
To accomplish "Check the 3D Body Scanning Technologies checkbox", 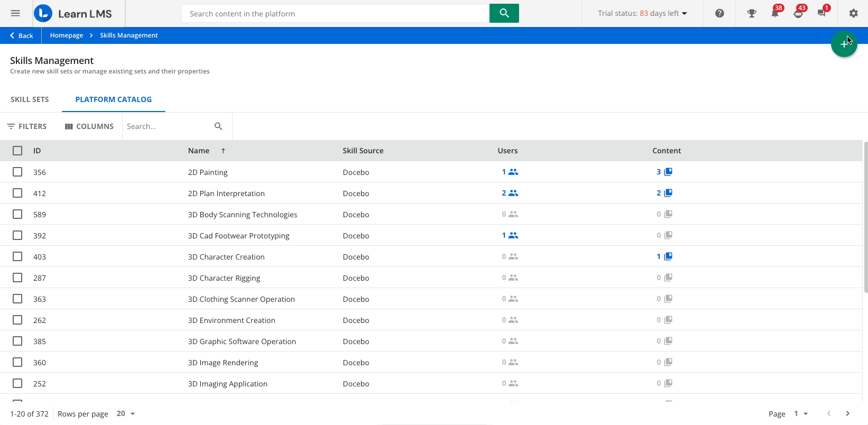I will click(17, 214).
